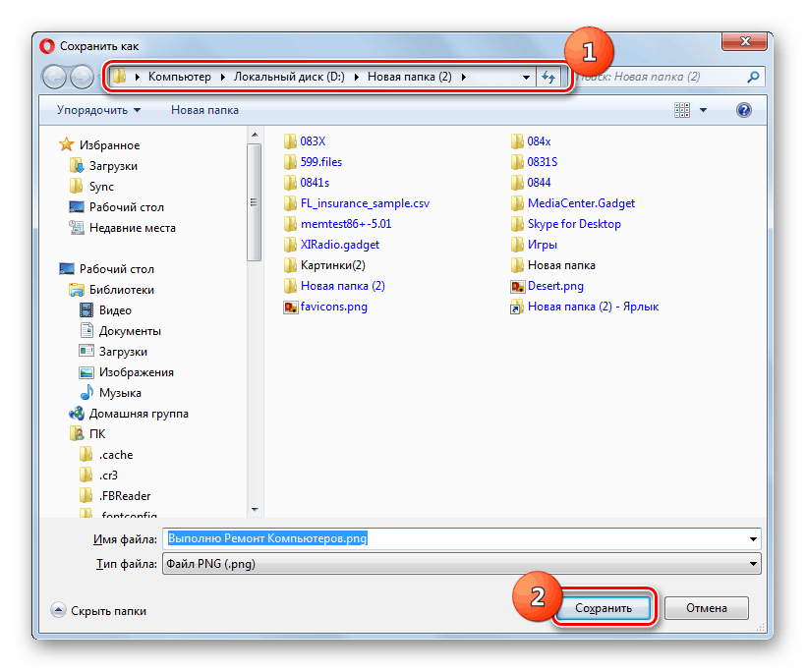Click the Библиотеки icon
The image size is (806, 672).
tap(76, 289)
